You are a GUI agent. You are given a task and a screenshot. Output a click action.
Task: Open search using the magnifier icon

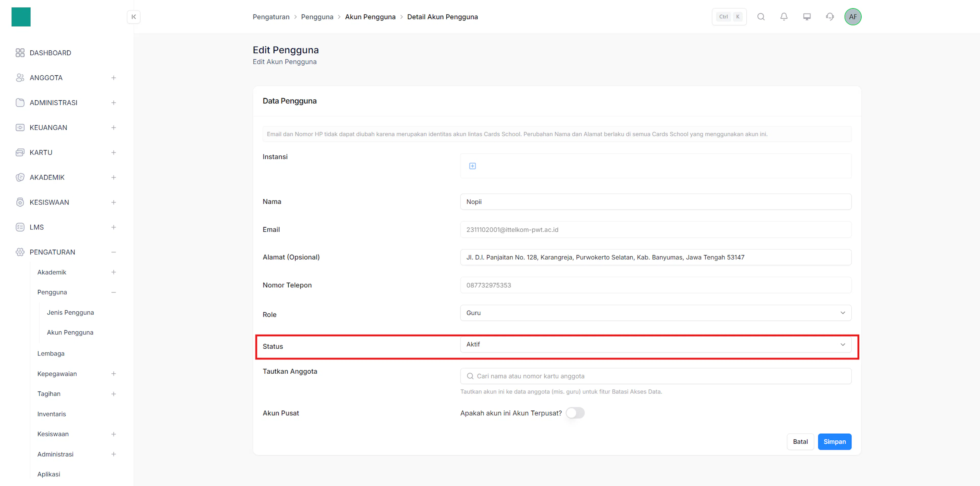pos(761,17)
